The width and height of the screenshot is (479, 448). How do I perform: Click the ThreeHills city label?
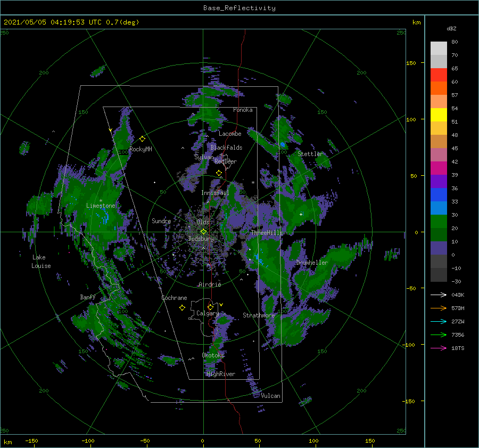click(267, 233)
